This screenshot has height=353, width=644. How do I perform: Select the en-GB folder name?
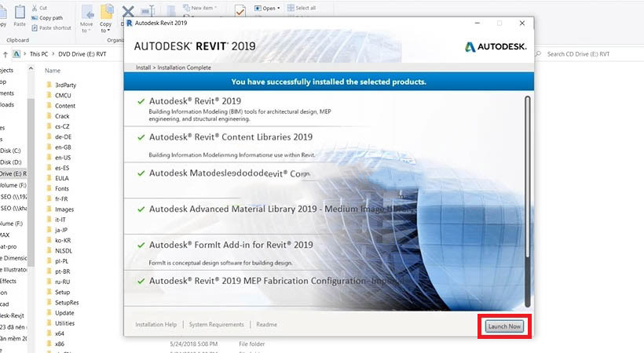63,147
